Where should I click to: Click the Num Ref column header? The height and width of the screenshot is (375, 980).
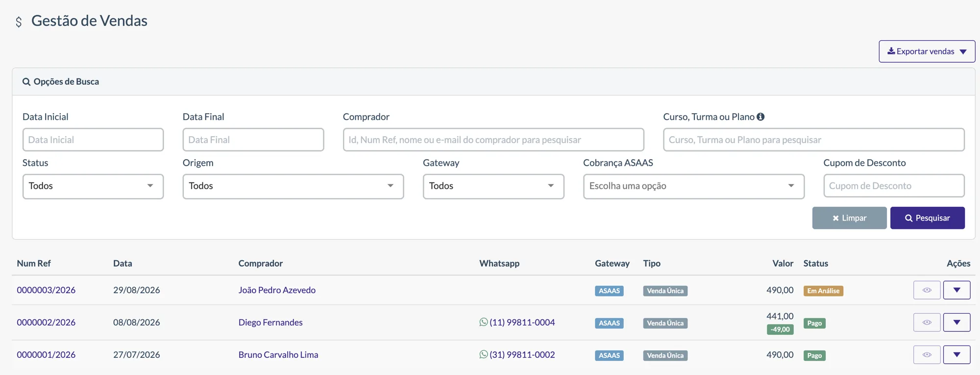(x=34, y=263)
